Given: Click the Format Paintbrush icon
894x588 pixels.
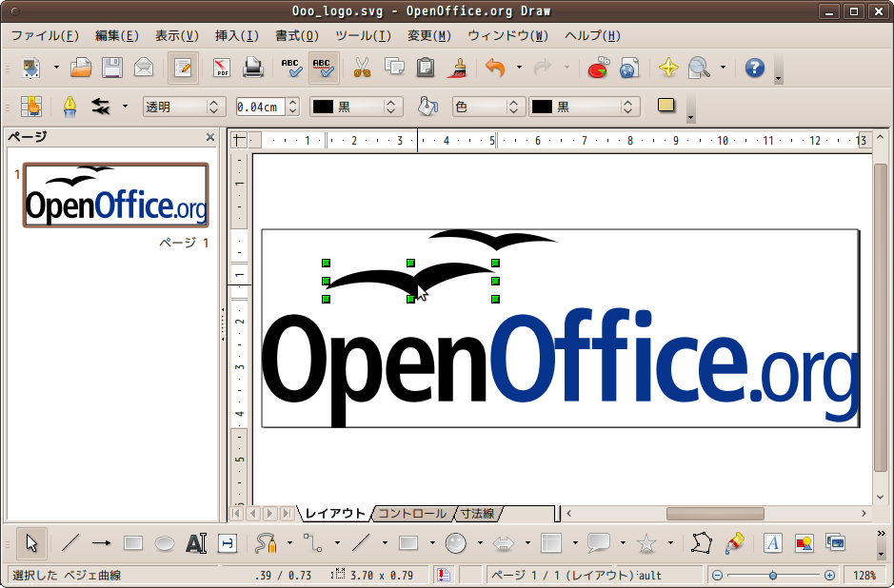Looking at the screenshot, I should click(x=457, y=68).
